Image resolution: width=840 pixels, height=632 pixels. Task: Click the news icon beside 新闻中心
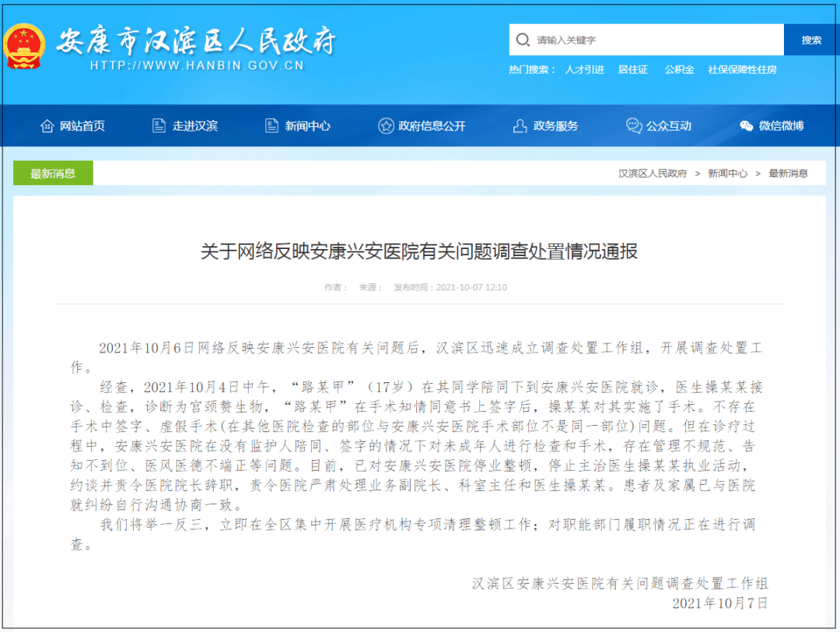[271, 126]
